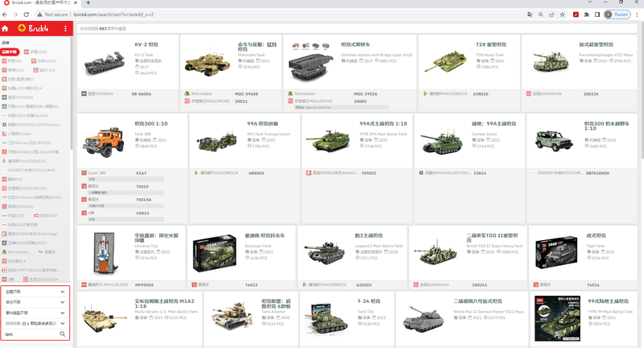The image size is (644, 348).
Task: Filter by LEGO brand
Action: tap(35, 52)
